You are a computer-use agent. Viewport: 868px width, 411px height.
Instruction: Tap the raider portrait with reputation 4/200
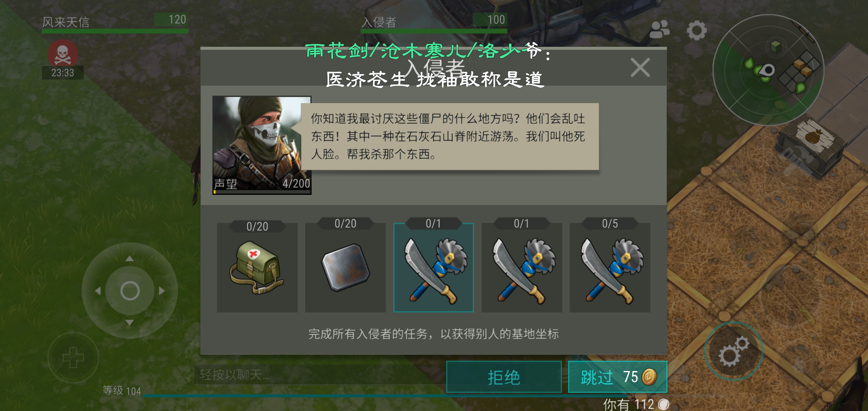coord(262,145)
